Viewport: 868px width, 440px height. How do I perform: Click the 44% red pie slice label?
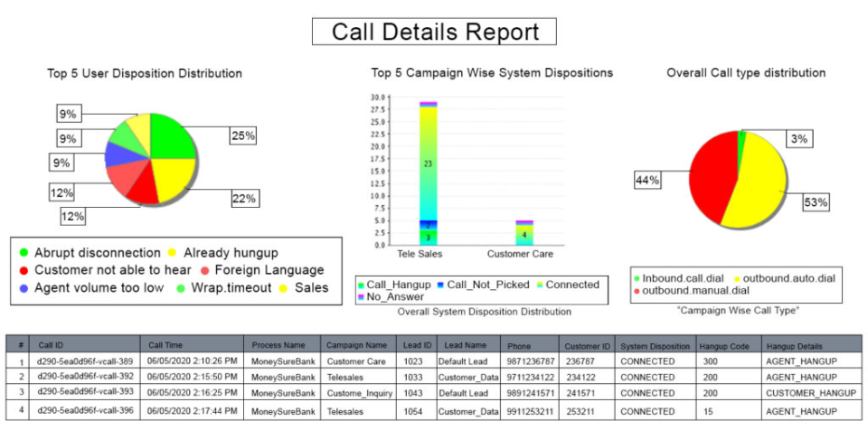tap(647, 181)
